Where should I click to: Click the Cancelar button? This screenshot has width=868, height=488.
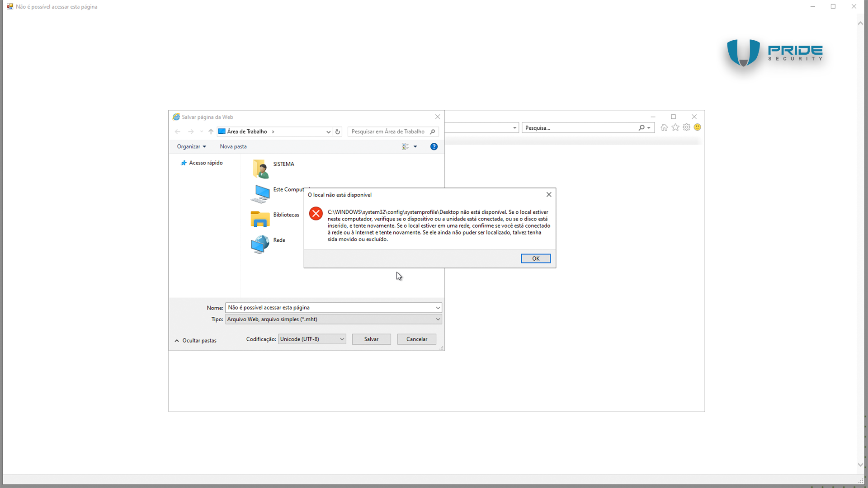[x=416, y=339]
